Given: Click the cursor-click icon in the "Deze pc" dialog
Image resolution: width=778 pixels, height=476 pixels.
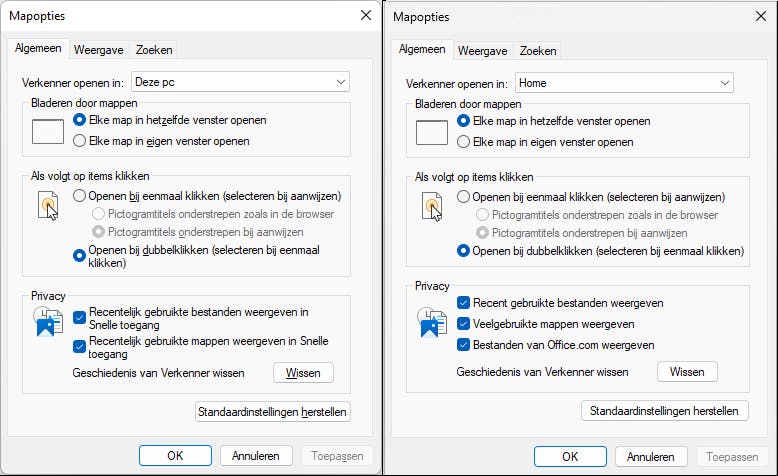Looking at the screenshot, I should pyautogui.click(x=48, y=205).
